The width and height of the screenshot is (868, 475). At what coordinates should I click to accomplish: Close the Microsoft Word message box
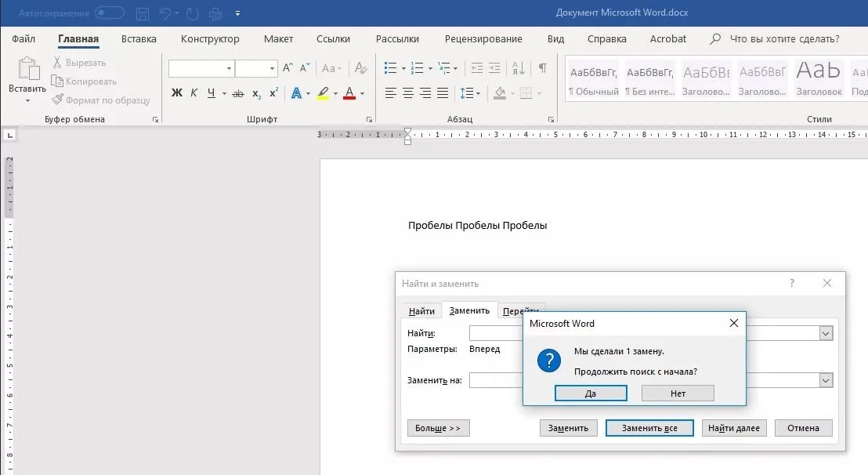tap(733, 323)
